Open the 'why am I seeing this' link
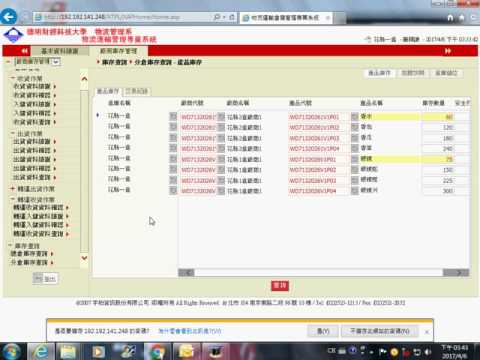Screen dimensions: 480x360 pyautogui.click(x=190, y=331)
